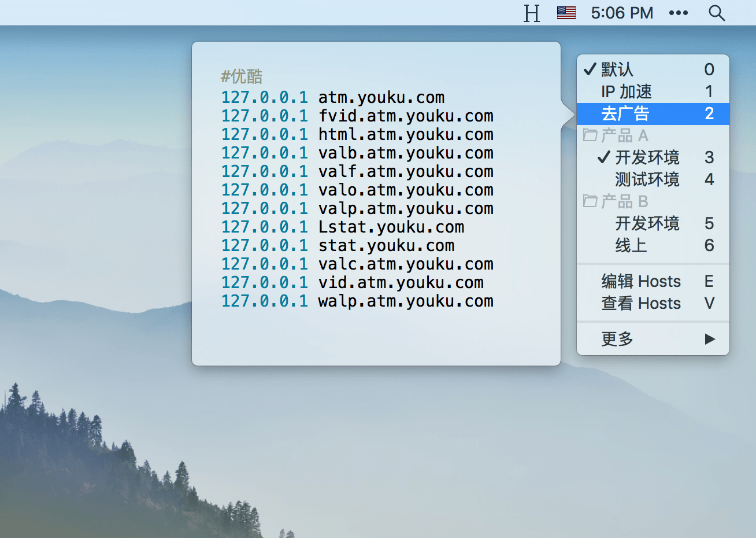Enable 开发环境 under 产品 B

coord(653,223)
